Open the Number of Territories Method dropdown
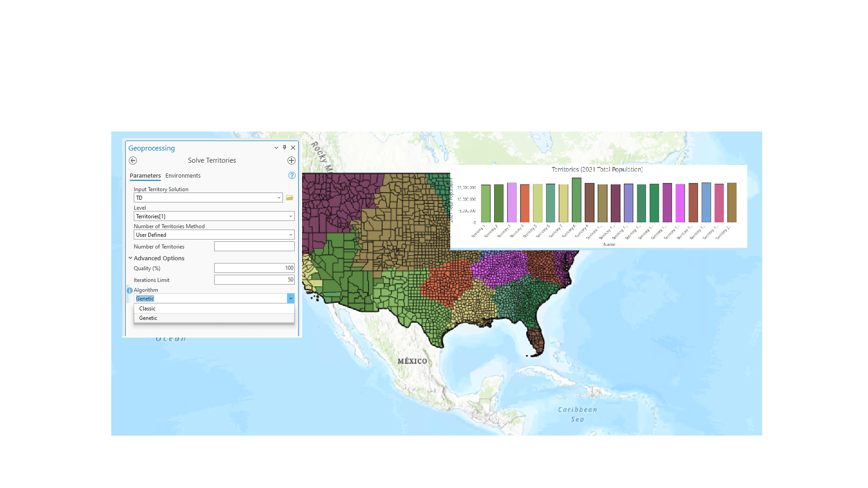 [x=291, y=235]
